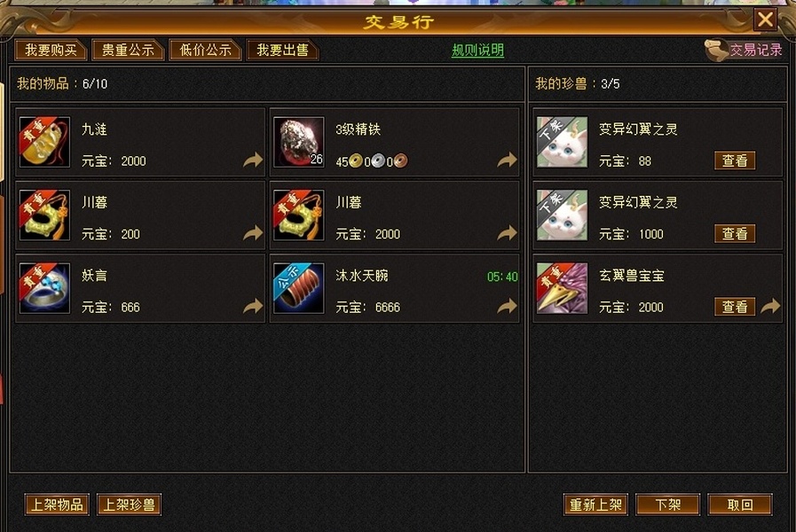Click the 玄翼兽宝宝 pet portrait

(563, 288)
